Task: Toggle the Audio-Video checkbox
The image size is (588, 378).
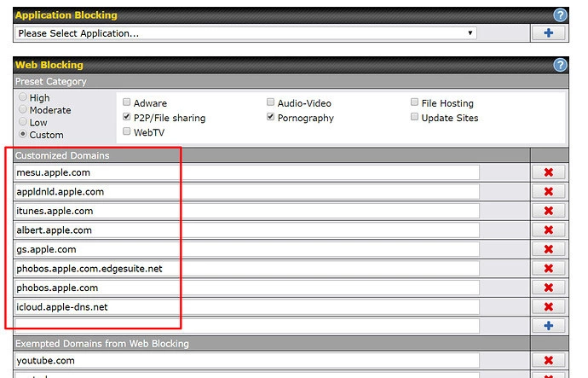Action: 271,103
